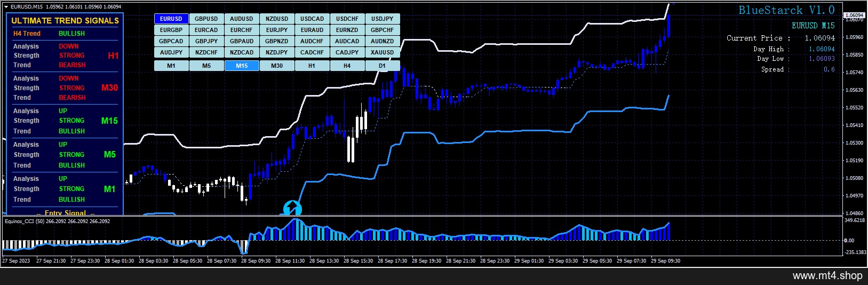Select EURAUD in the pair grid
This screenshot has width=868, height=285.
pos(312,30)
